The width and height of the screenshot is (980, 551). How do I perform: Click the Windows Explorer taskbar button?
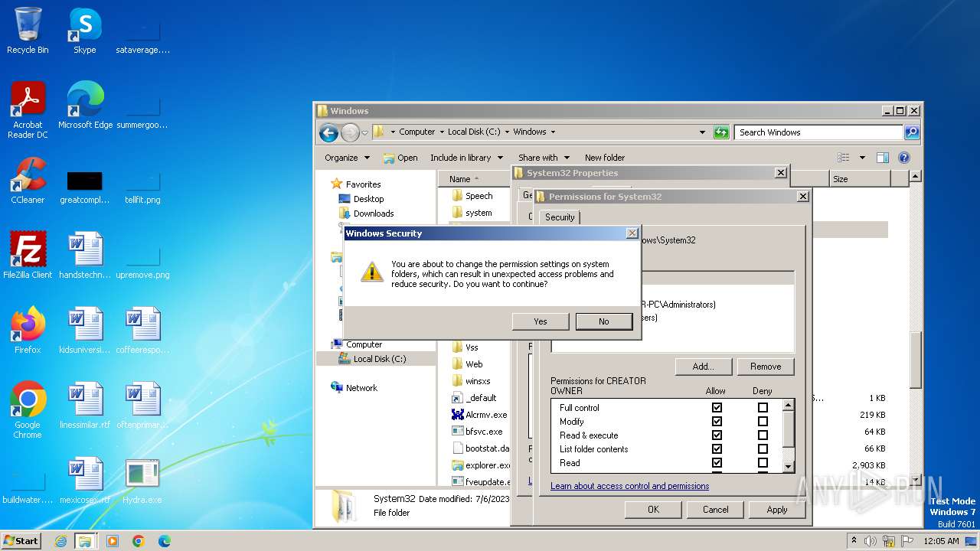[x=85, y=541]
